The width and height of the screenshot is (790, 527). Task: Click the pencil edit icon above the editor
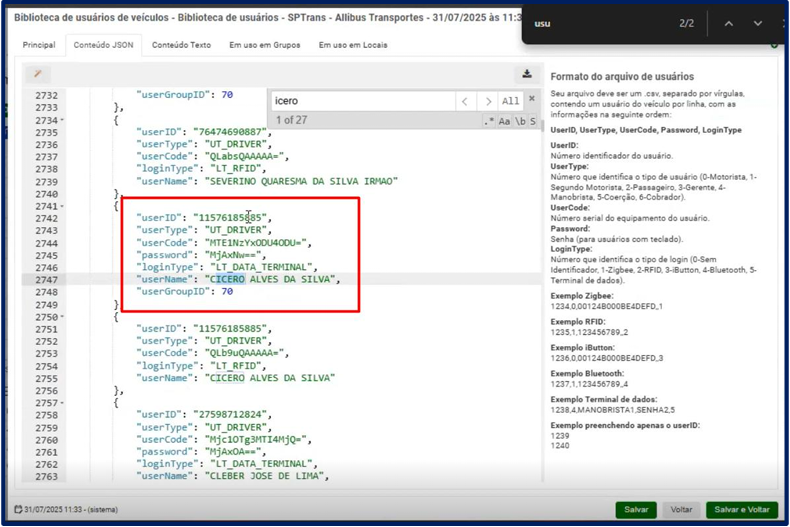coord(36,74)
